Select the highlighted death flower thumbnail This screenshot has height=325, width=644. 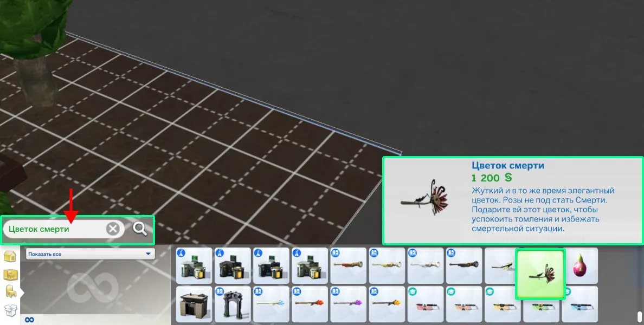[540, 275]
